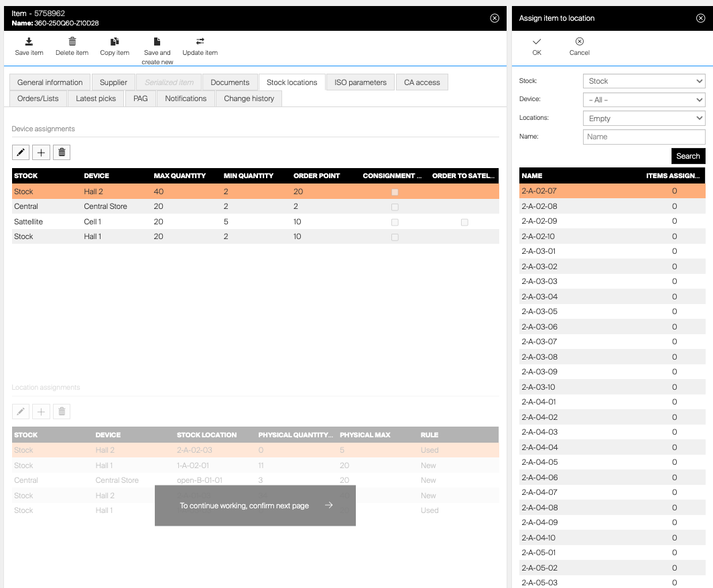Click the Name input field
The width and height of the screenshot is (713, 588).
click(x=644, y=137)
